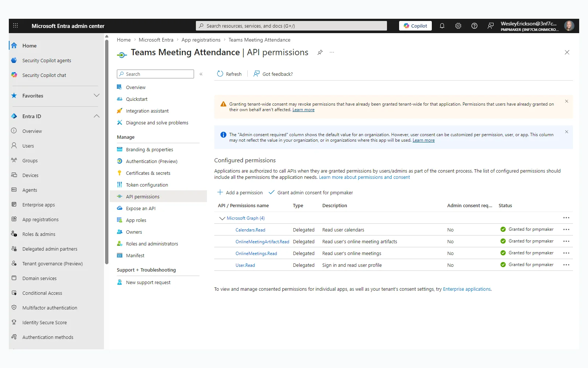Image resolution: width=588 pixels, height=368 pixels.
Task: Open Learn more about permissions and consent
Action: (364, 177)
